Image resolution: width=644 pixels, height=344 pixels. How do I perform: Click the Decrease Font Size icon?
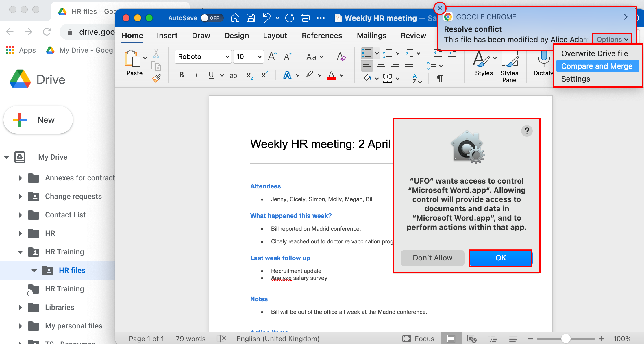pos(288,56)
